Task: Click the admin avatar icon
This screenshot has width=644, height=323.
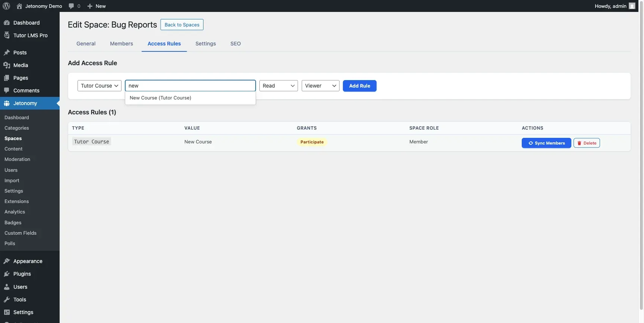Action: [x=632, y=6]
